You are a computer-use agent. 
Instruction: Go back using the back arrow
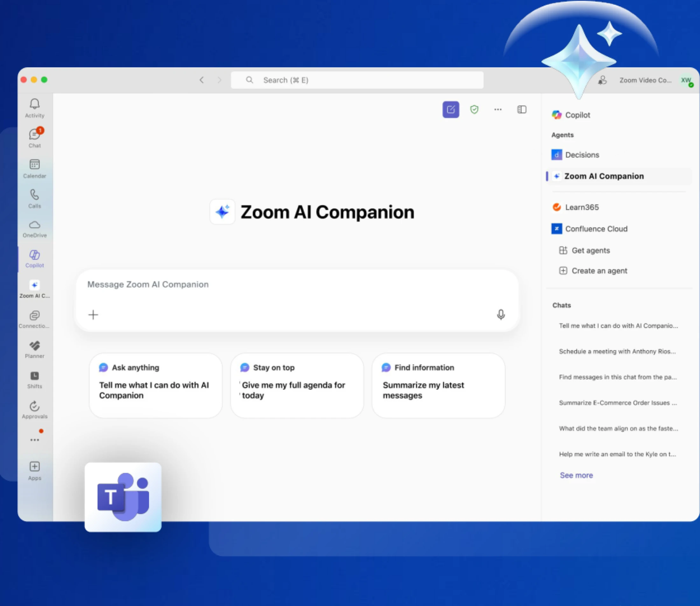click(x=202, y=80)
